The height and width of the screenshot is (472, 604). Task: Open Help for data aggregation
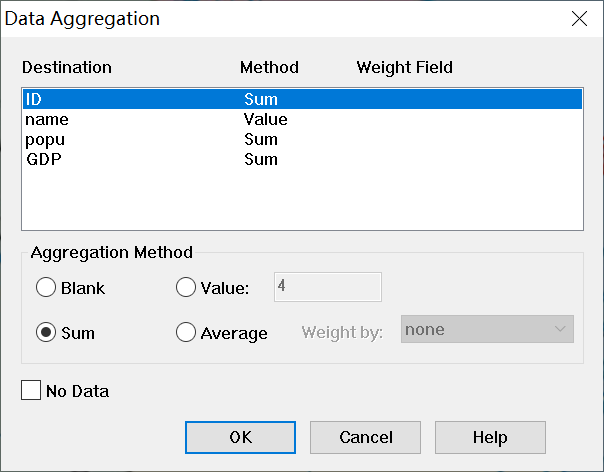pyautogui.click(x=490, y=437)
